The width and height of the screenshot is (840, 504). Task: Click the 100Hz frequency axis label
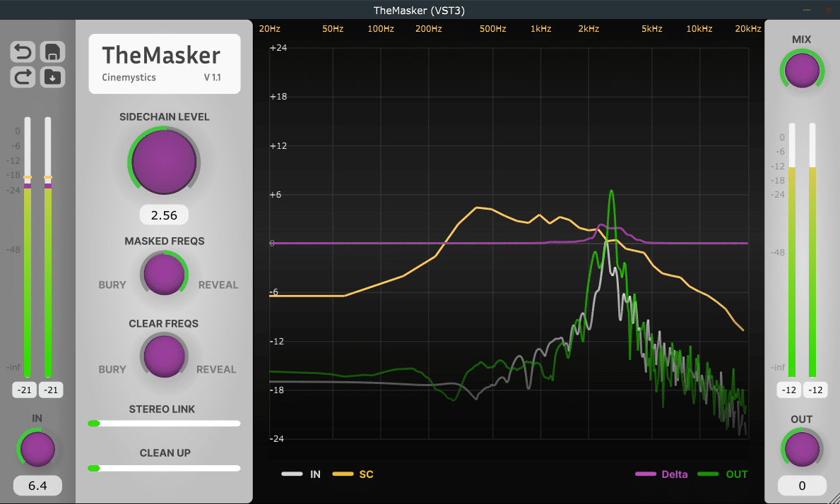[x=381, y=28]
